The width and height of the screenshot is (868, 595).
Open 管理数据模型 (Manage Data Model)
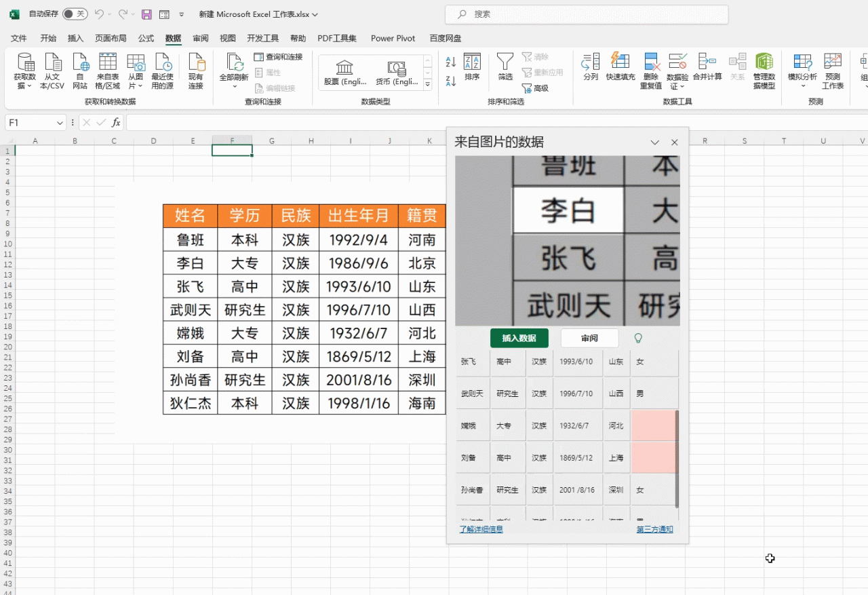(x=764, y=71)
